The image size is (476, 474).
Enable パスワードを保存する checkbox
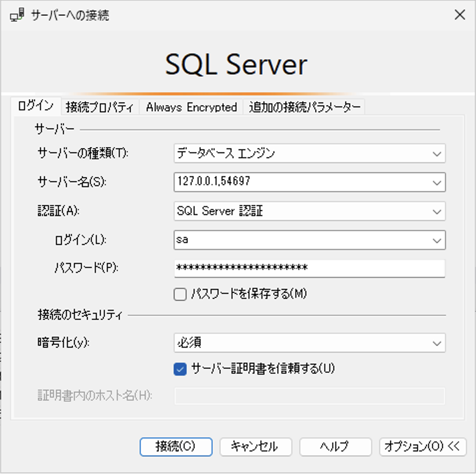point(180,294)
